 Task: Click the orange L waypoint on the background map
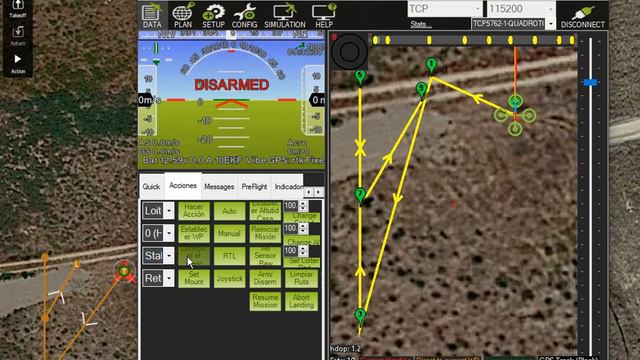pyautogui.click(x=77, y=264)
